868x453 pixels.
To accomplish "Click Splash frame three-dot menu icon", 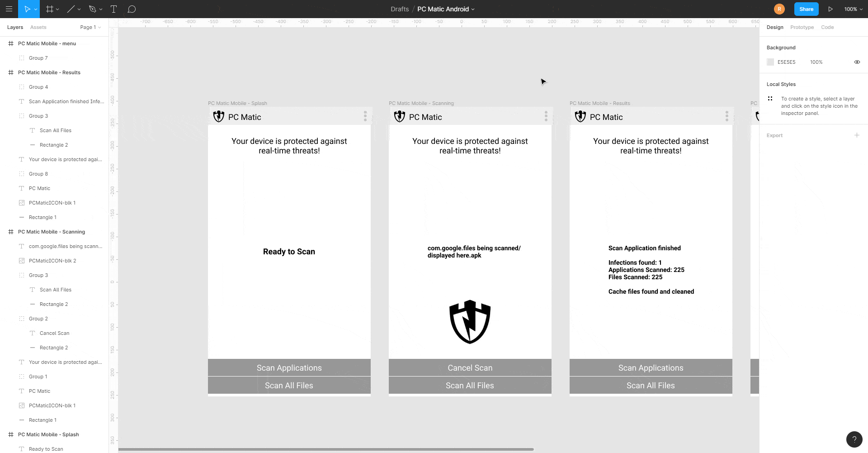I will 365,116.
